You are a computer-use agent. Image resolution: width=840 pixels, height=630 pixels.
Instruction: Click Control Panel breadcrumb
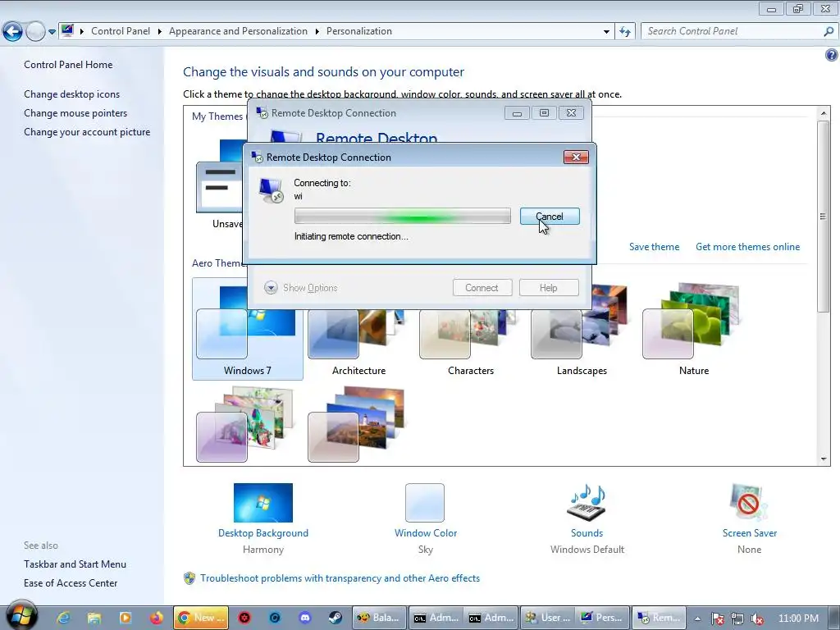(x=121, y=31)
